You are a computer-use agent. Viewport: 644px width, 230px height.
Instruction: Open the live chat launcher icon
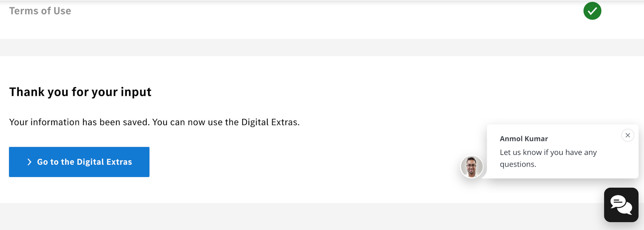tap(621, 205)
